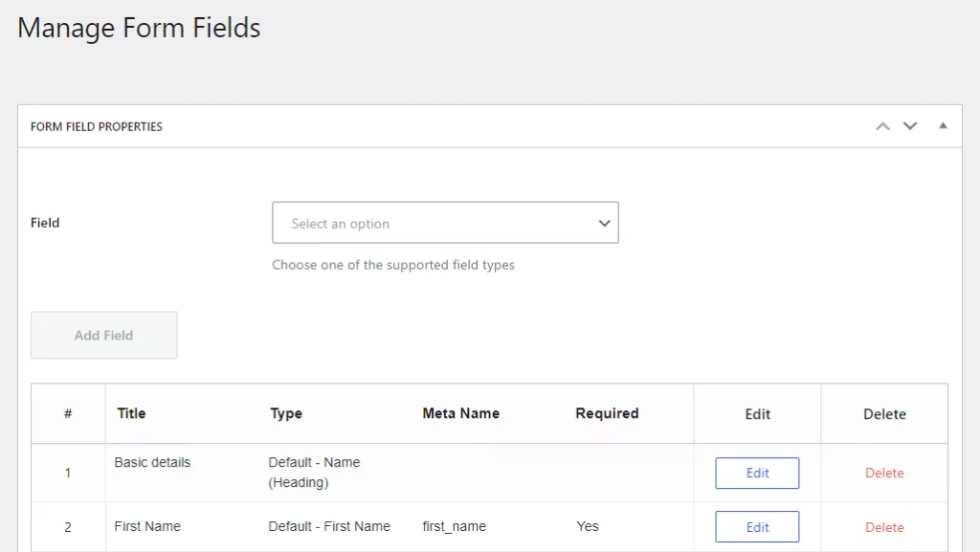Select the 'Yes' required cell
Image resolution: width=980 pixels, height=552 pixels.
(588, 526)
